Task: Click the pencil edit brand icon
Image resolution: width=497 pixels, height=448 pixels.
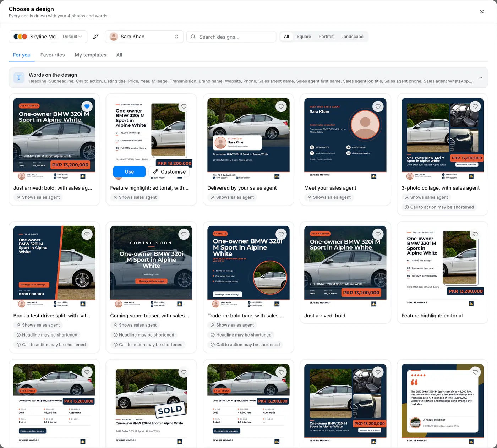Action: pos(96,37)
